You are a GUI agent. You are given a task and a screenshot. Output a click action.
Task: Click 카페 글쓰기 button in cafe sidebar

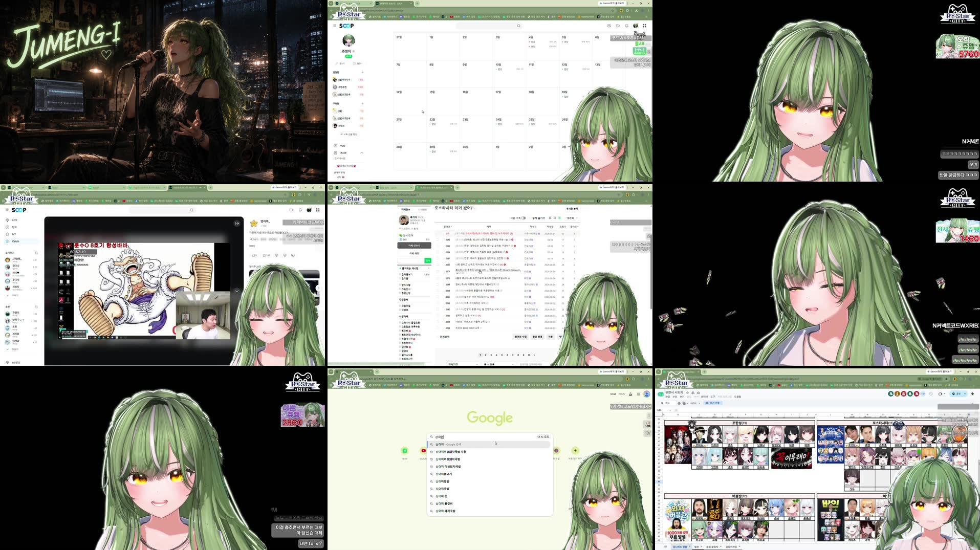click(x=414, y=246)
